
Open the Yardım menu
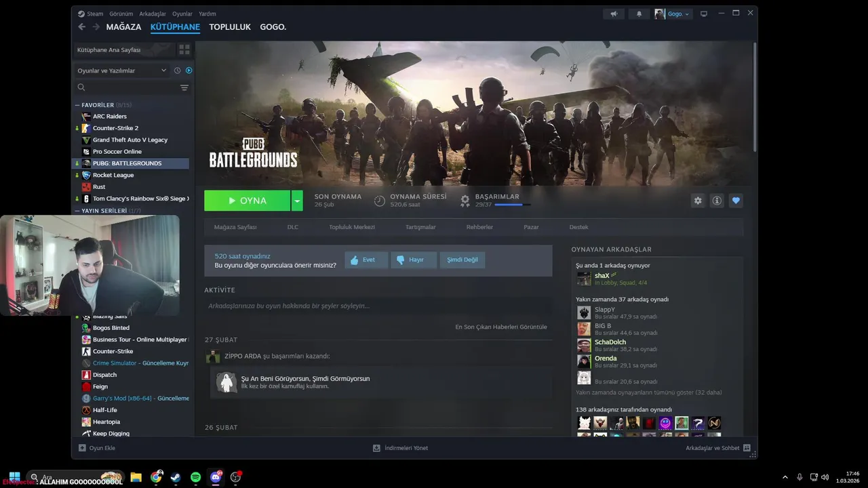(x=207, y=14)
